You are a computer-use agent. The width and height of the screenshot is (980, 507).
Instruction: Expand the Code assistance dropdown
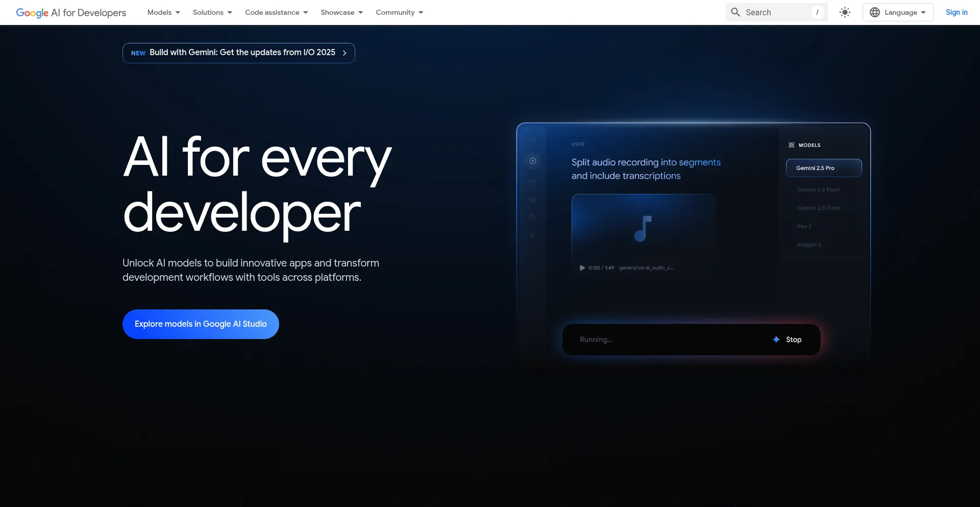[x=276, y=12]
